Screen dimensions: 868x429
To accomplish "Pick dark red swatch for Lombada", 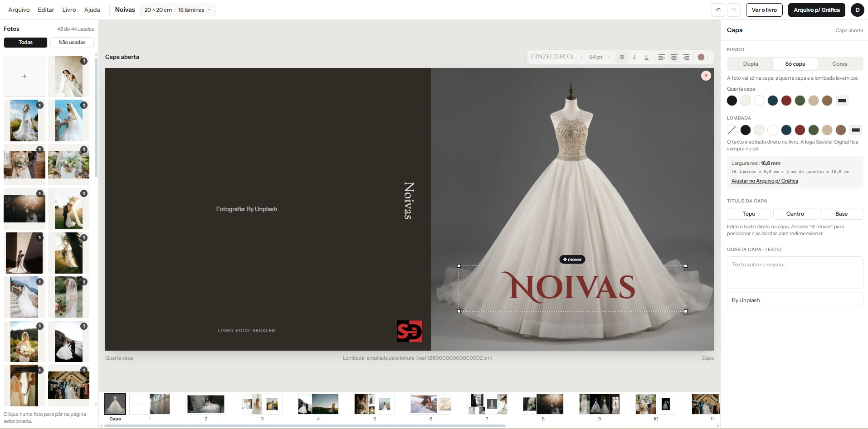I will 800,130.
